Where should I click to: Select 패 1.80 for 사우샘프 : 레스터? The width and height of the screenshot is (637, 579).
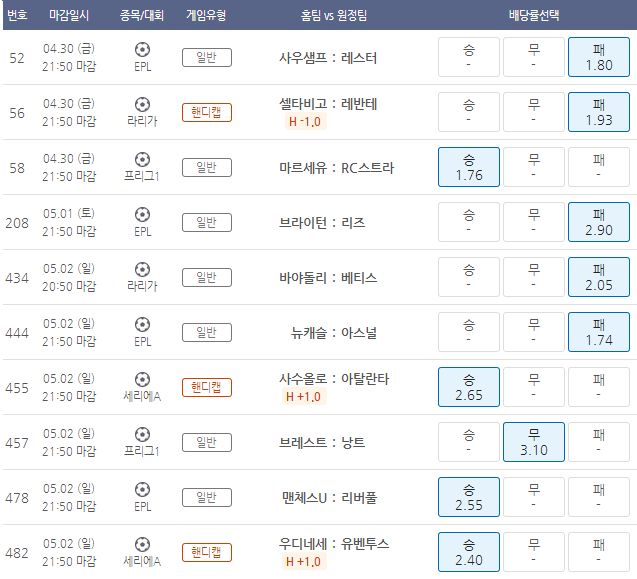(599, 57)
